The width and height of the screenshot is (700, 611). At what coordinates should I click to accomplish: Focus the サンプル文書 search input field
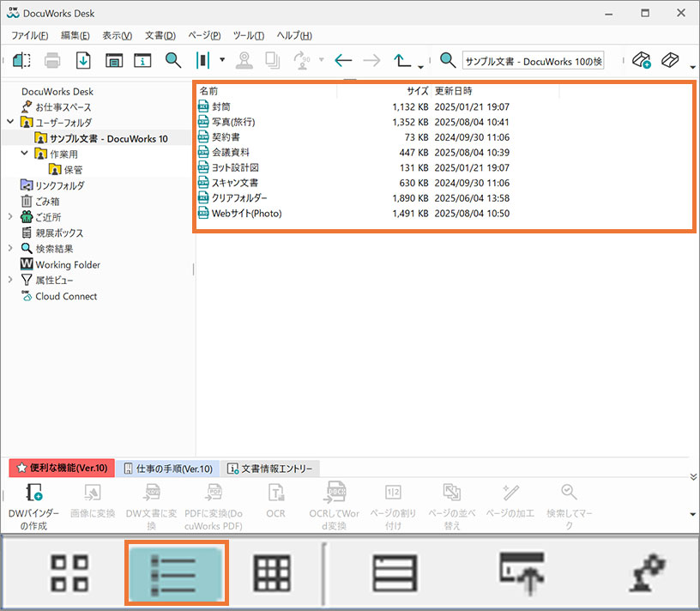coord(534,61)
